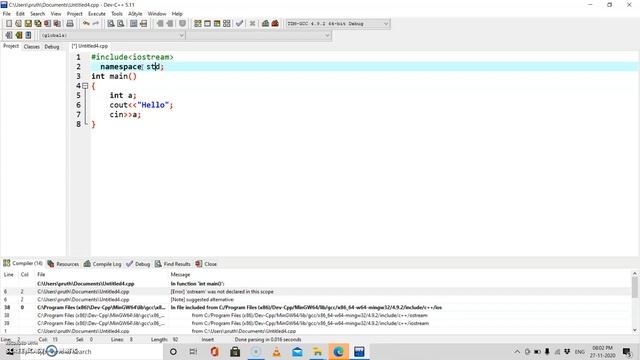This screenshot has width=640, height=360.
Task: Open the bottom panel Debug tab
Action: coord(138,264)
